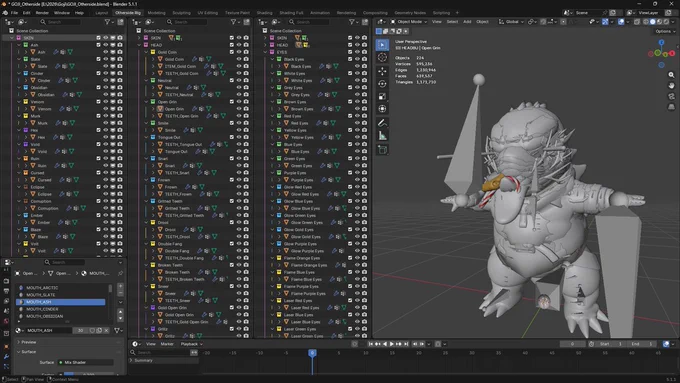Open the File menu
Screen dimensions: 680x383
click(14, 13)
